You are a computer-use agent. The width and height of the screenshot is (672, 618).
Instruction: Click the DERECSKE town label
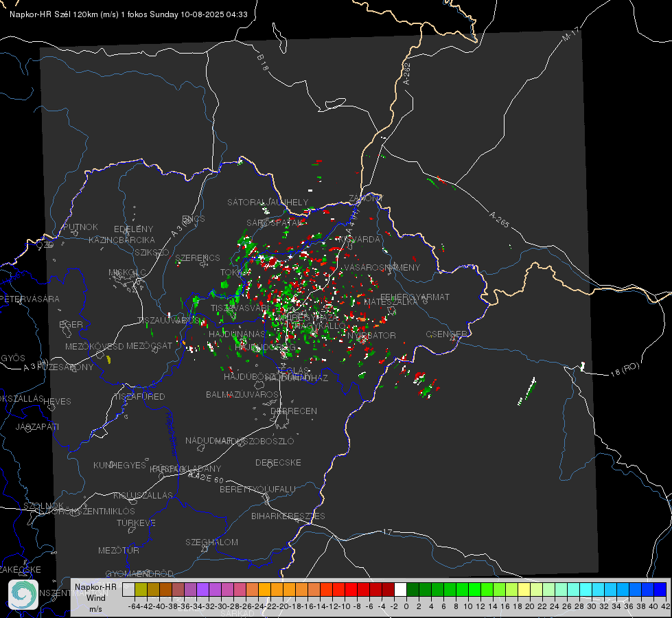click(x=278, y=462)
